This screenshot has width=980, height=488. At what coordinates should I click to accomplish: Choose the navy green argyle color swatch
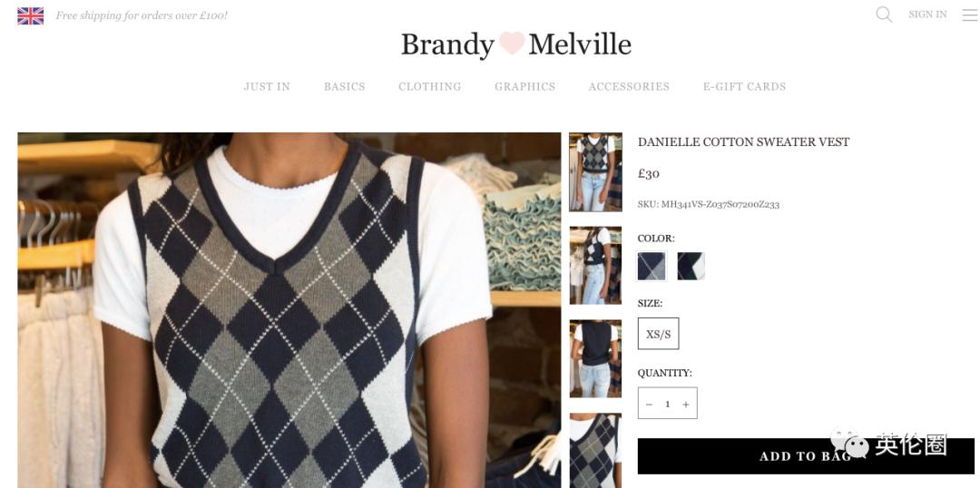tap(691, 266)
